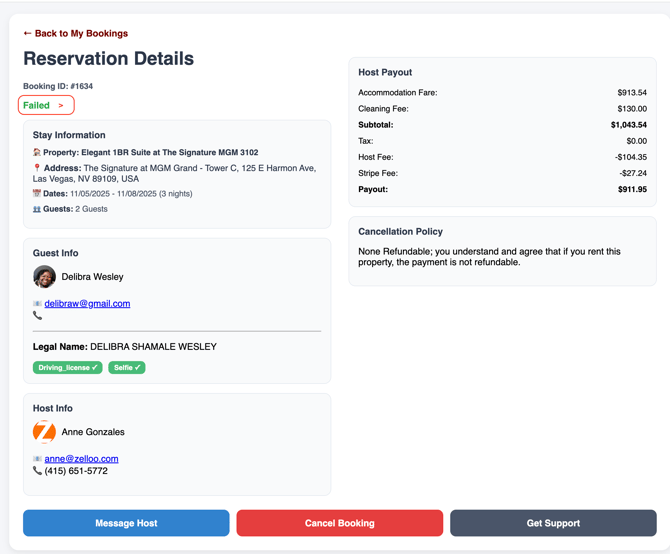This screenshot has width=670, height=554.
Task: Click the guest phone icon
Action: tap(37, 316)
